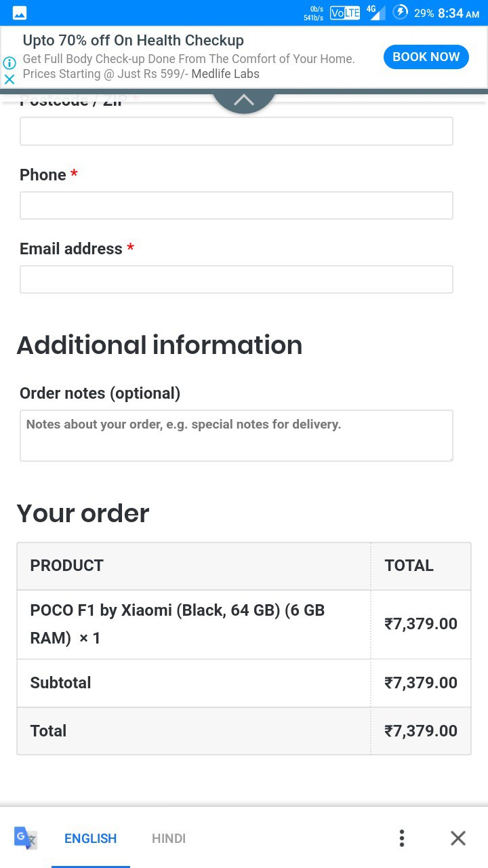Image resolution: width=488 pixels, height=868 pixels.
Task: Focus the Phone input field
Action: coord(237,205)
